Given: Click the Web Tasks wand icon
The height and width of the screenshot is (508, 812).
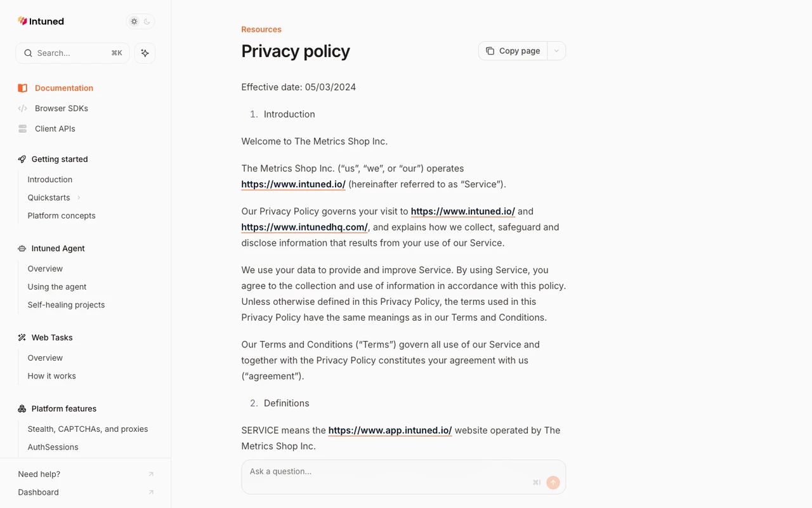Looking at the screenshot, I should (x=22, y=338).
